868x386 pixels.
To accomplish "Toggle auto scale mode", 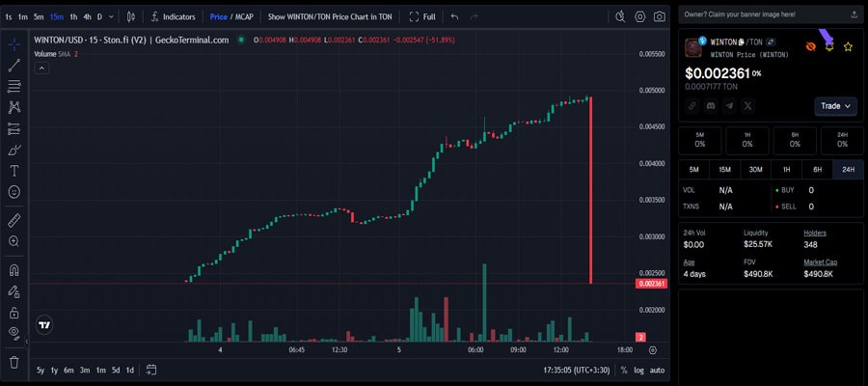I will click(x=657, y=370).
